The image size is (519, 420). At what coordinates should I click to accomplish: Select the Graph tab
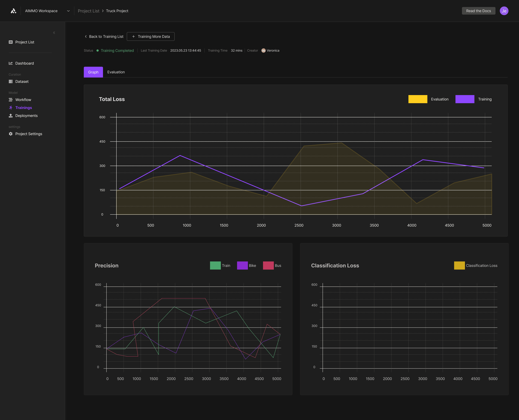click(93, 72)
